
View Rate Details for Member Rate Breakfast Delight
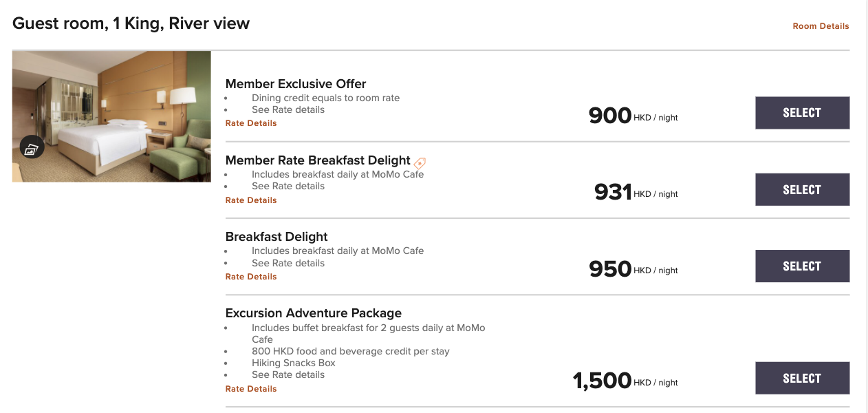point(251,200)
